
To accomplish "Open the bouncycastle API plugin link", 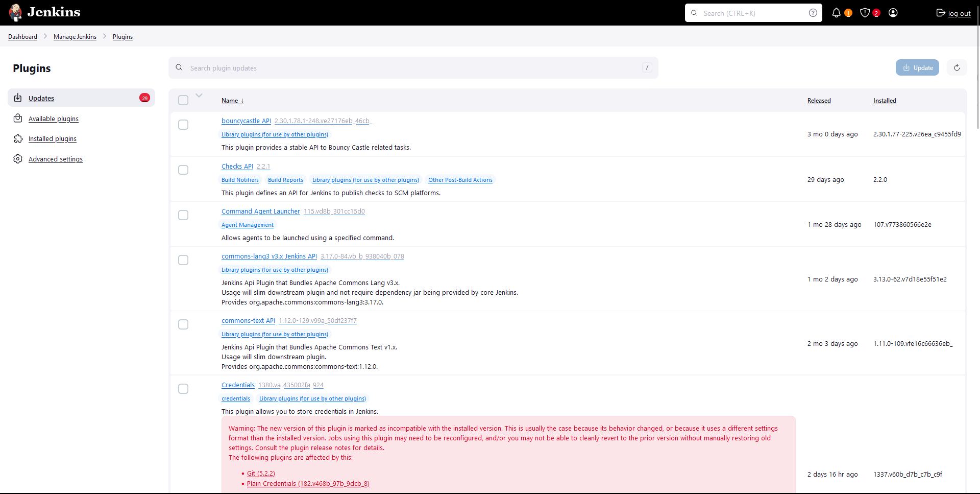I will (x=246, y=121).
